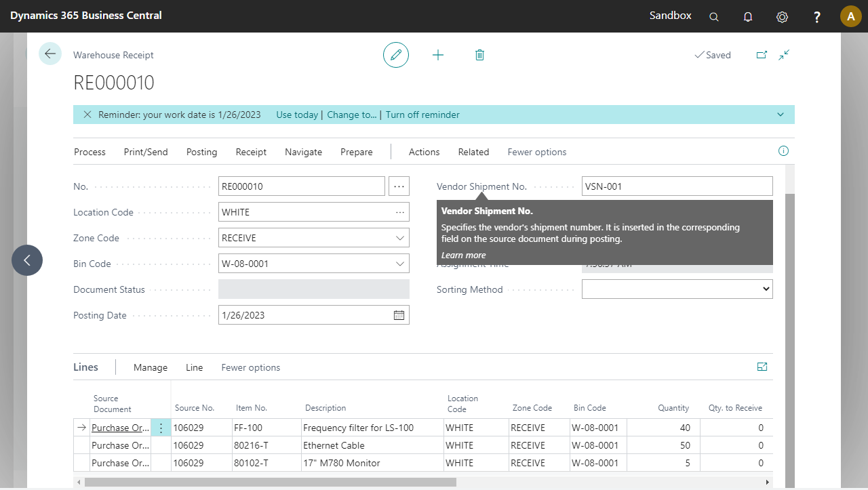Open row options for the FF-100 line

(x=161, y=428)
